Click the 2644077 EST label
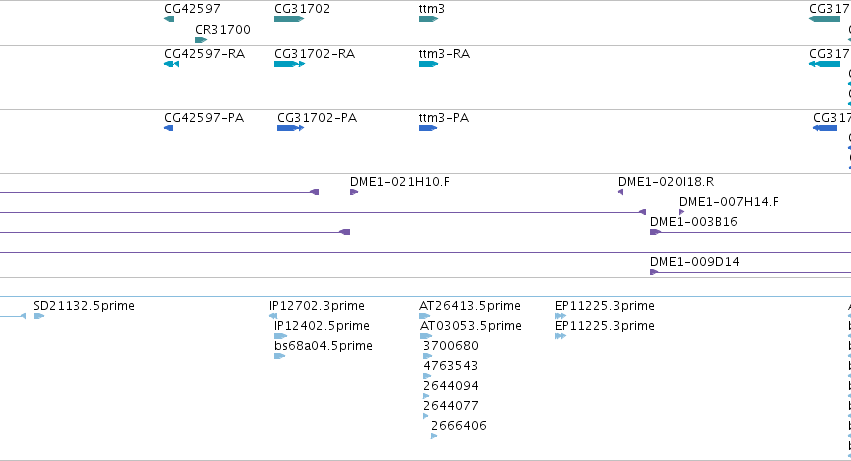This screenshot has width=851, height=461. 451,406
